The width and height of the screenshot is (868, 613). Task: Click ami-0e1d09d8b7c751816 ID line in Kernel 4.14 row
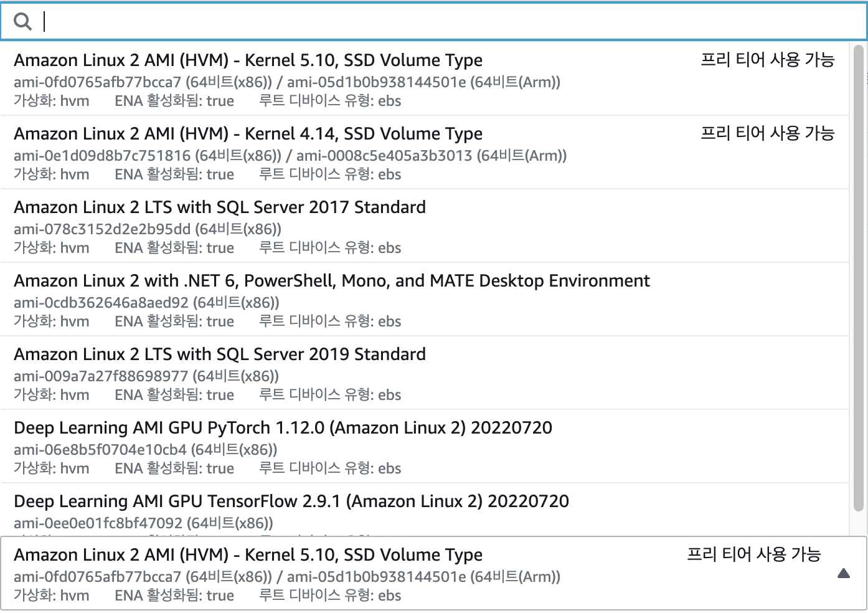click(x=290, y=156)
